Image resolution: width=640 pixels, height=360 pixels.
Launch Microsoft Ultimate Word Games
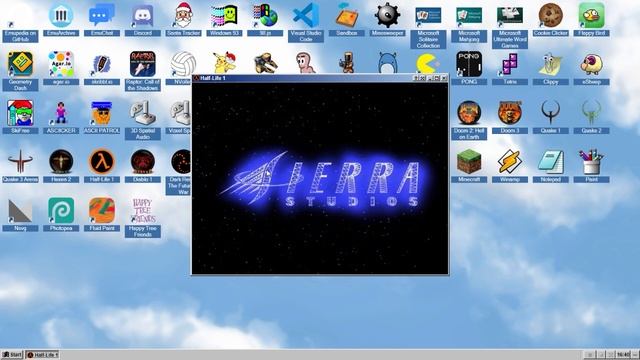point(510,24)
